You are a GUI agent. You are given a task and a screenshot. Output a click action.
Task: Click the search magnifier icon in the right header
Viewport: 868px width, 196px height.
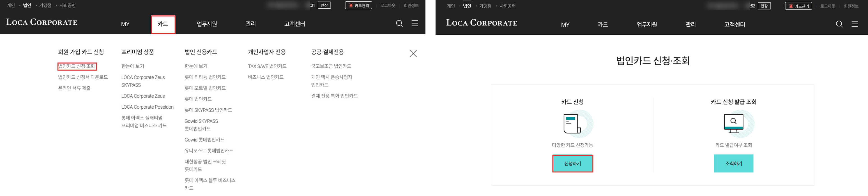tap(839, 24)
